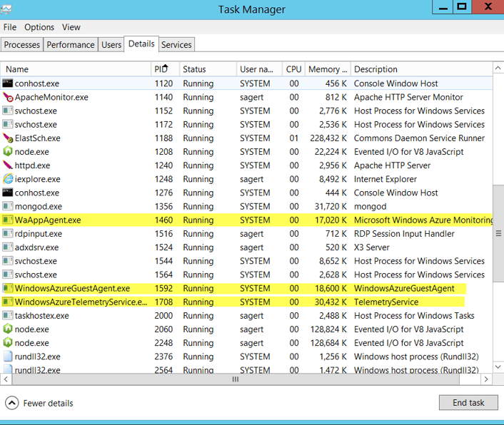The image size is (504, 425).
Task: Click the vertical scrollbar thumb
Action: coord(498,233)
